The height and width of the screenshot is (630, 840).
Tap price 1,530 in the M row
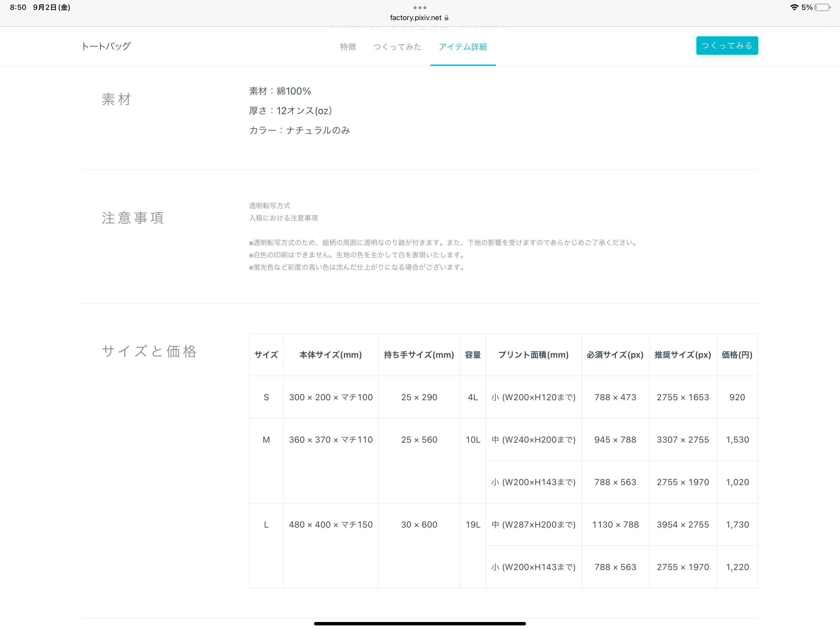click(737, 440)
